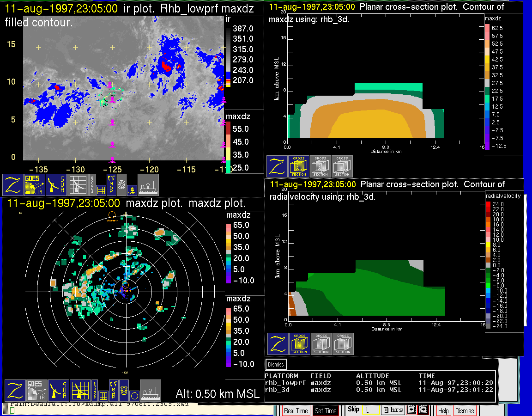532x416 pixels.
Task: Step backward in time with the left arrow
Action: [411, 410]
